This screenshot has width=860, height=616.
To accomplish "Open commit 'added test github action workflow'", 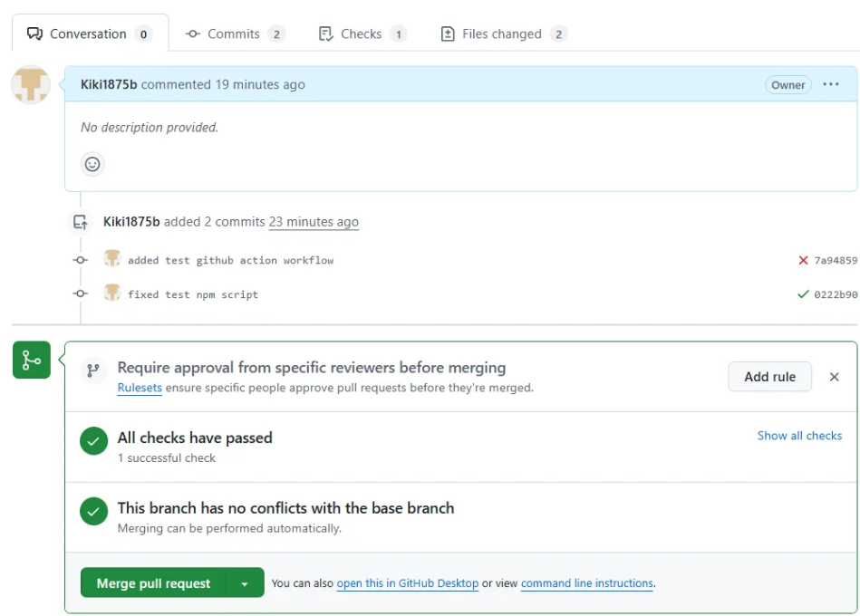I will (x=231, y=260).
